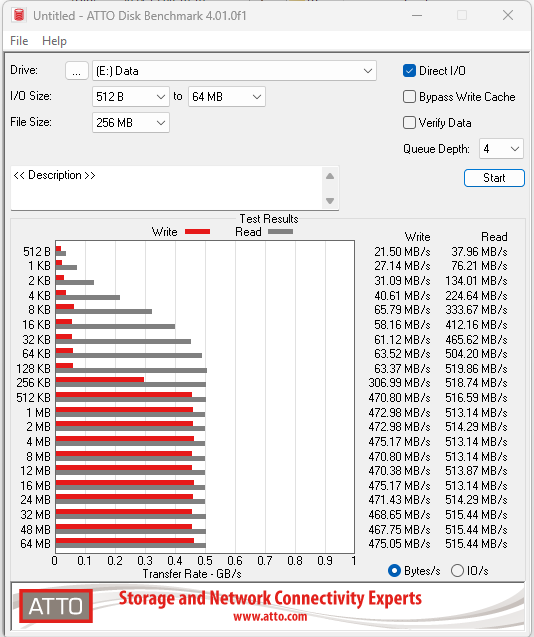This screenshot has height=637, width=534.
Task: Click the Write column header
Action: pos(417,237)
